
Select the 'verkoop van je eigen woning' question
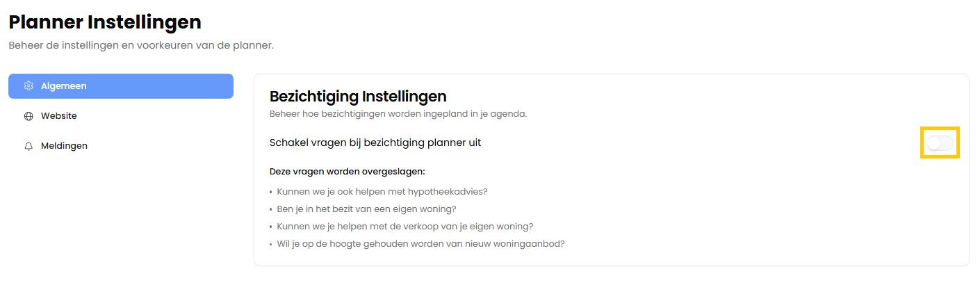(x=405, y=227)
